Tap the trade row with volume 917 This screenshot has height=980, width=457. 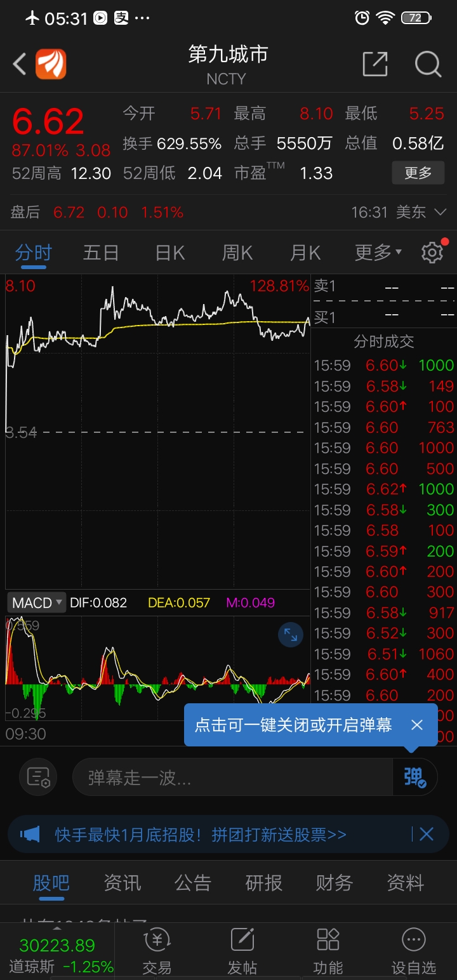pyautogui.click(x=384, y=612)
